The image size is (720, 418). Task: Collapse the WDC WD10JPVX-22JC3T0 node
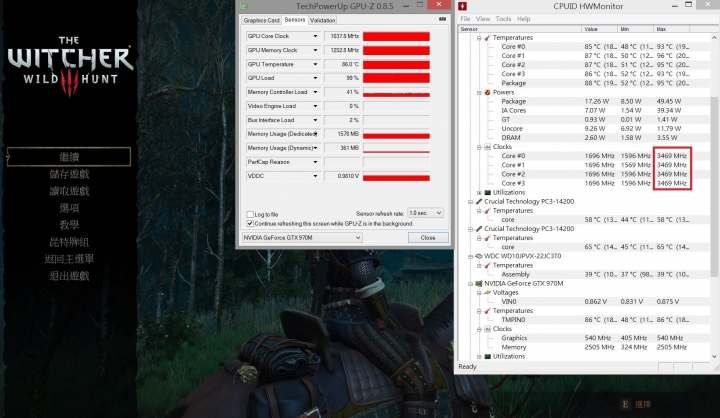470,256
